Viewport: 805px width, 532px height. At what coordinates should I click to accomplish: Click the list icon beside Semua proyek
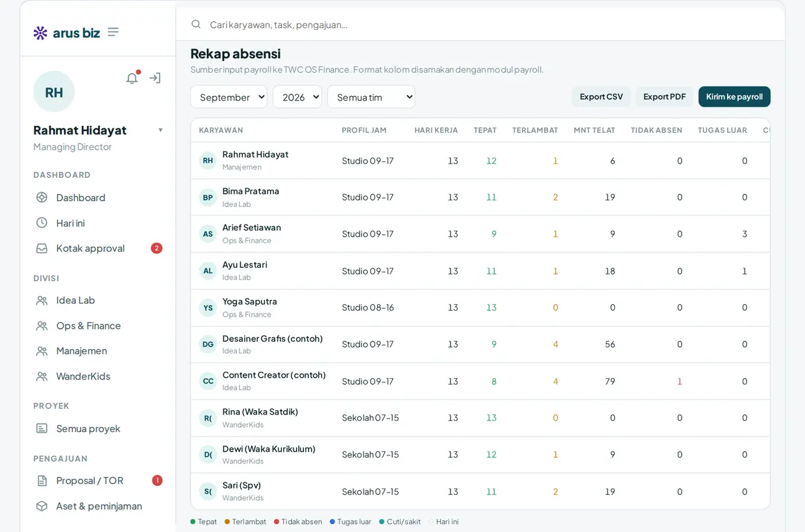point(42,428)
